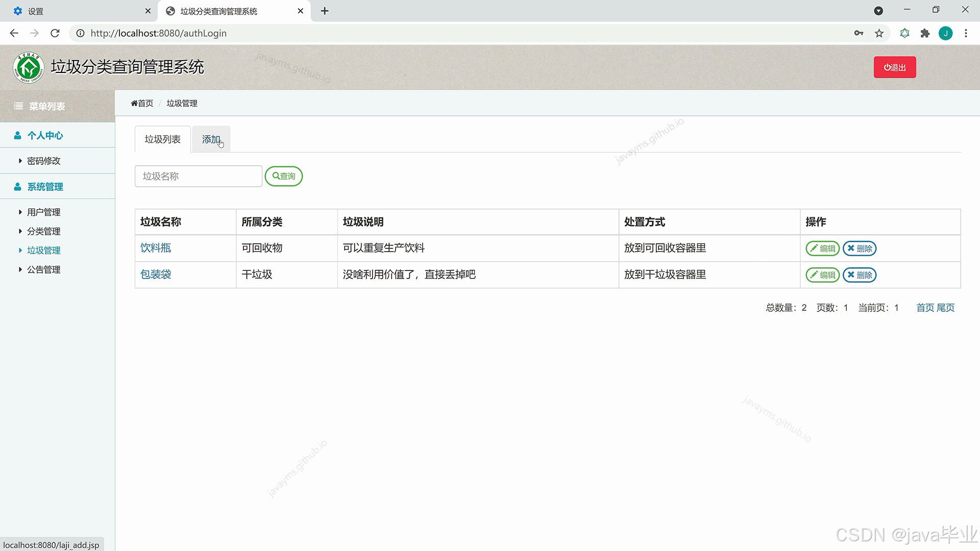The width and height of the screenshot is (980, 551).
Task: Open the extensions puzzle icon
Action: pyautogui.click(x=925, y=33)
